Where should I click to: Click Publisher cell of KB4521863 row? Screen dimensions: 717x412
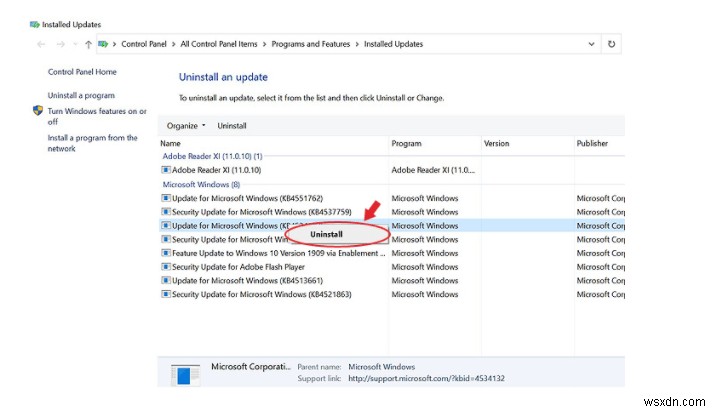[x=600, y=294]
